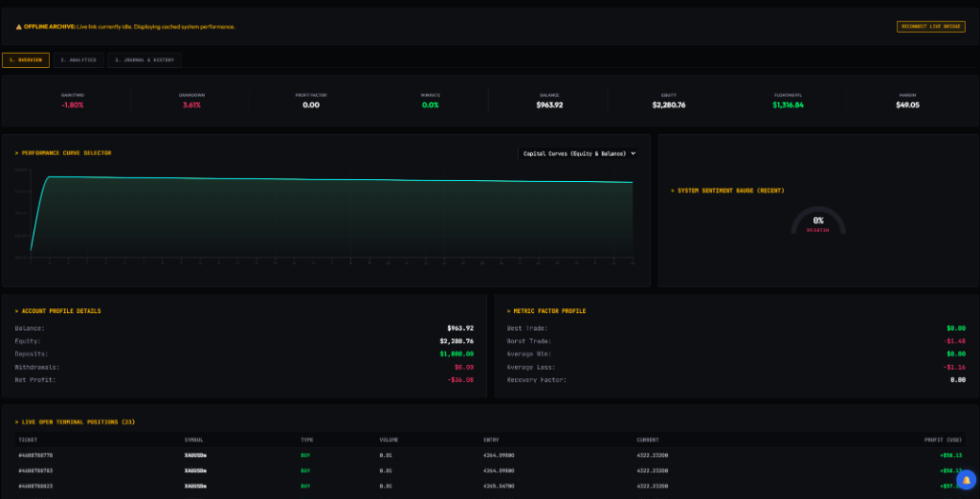The image size is (980, 499).
Task: Click the Live Open Terminal Positions (23) heading
Action: (x=75, y=422)
